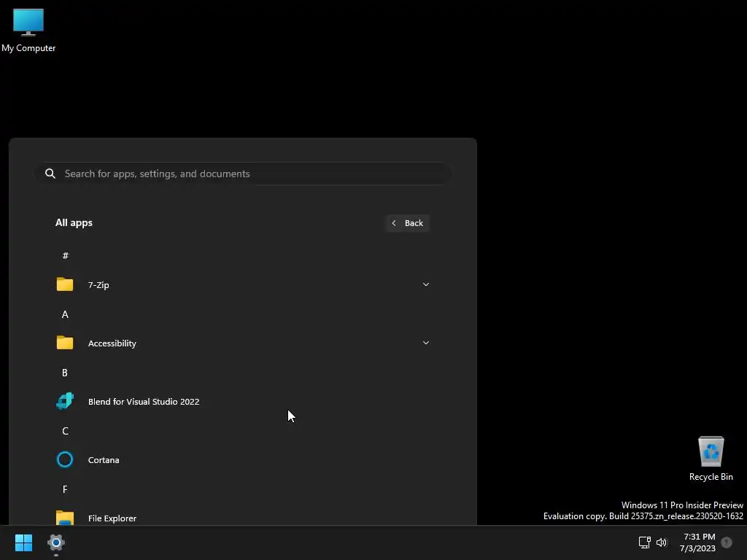Click the File Explorer folder icon
Screen dimensions: 747x560
pos(65,518)
